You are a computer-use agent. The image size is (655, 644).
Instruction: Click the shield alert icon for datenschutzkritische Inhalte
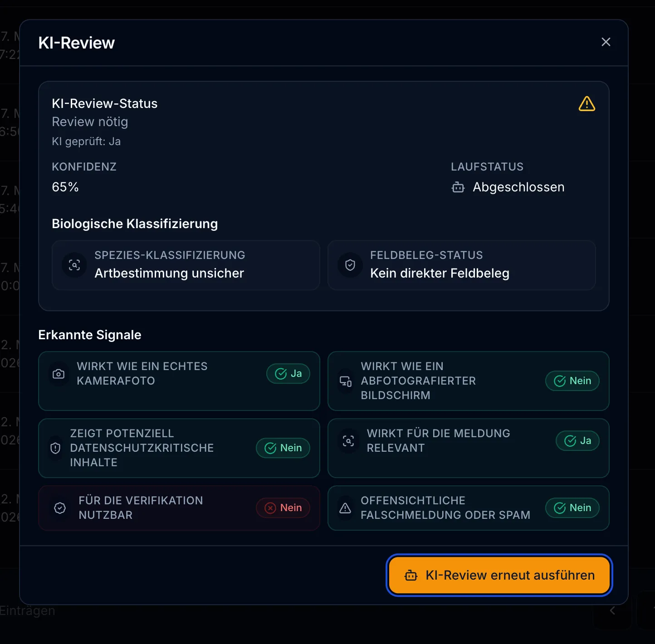[55, 449]
